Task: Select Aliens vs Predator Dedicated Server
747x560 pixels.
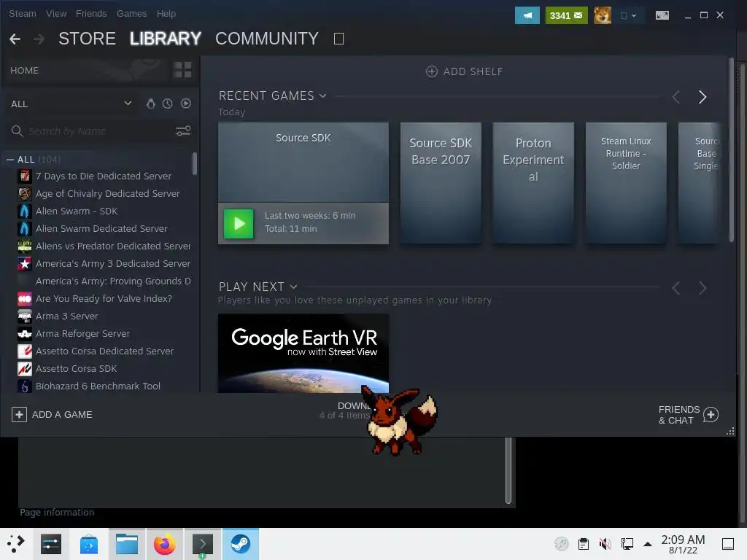Action: (x=104, y=246)
